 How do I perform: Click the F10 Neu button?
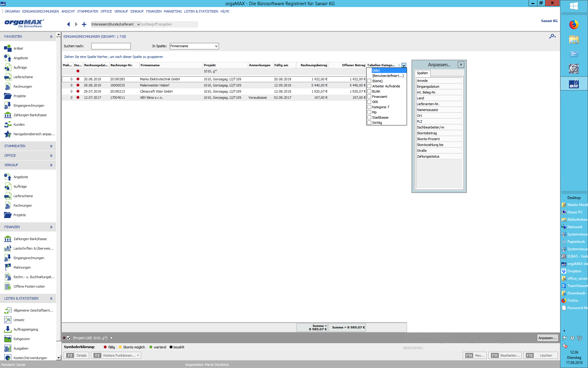click(475, 355)
